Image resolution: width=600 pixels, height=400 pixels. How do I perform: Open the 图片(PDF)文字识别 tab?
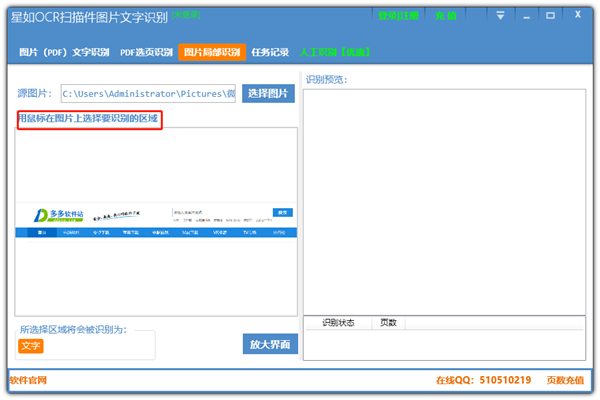64,52
